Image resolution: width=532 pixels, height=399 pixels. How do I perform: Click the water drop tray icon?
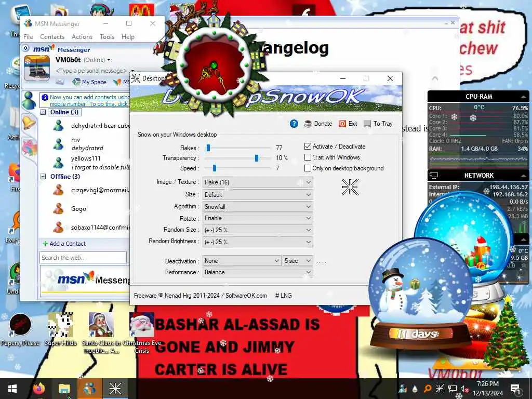(415, 389)
